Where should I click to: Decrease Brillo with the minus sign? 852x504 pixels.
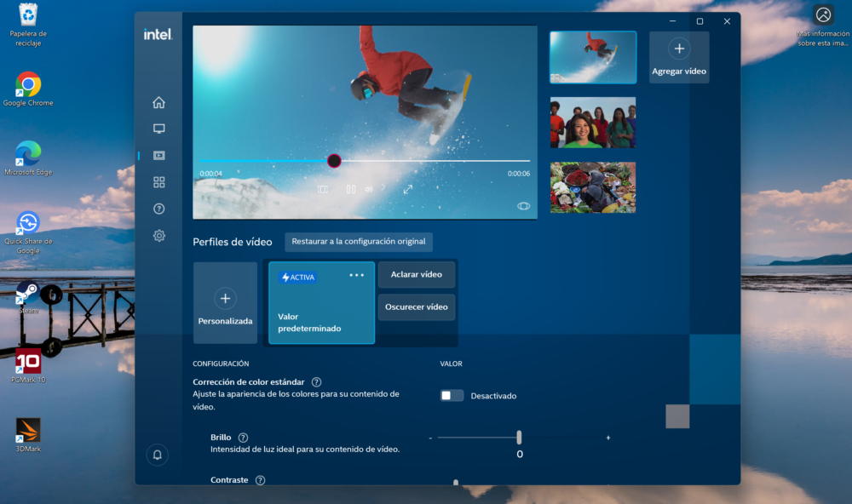[x=430, y=438]
